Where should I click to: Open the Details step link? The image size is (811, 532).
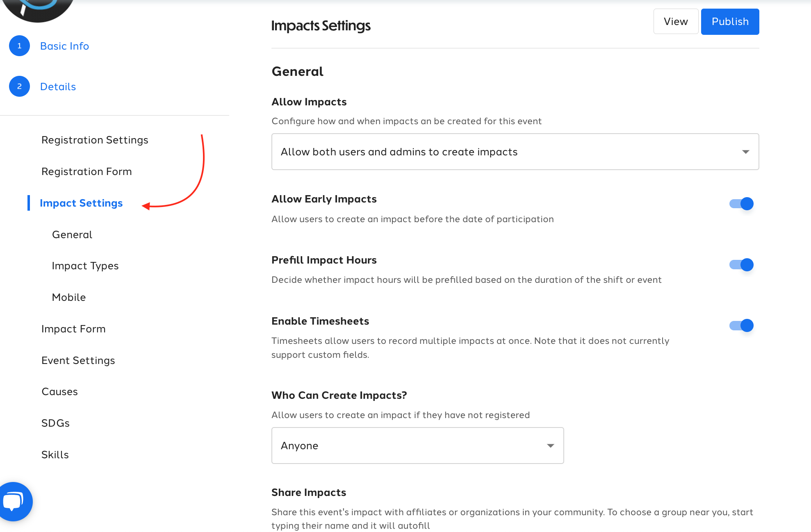[x=58, y=86]
